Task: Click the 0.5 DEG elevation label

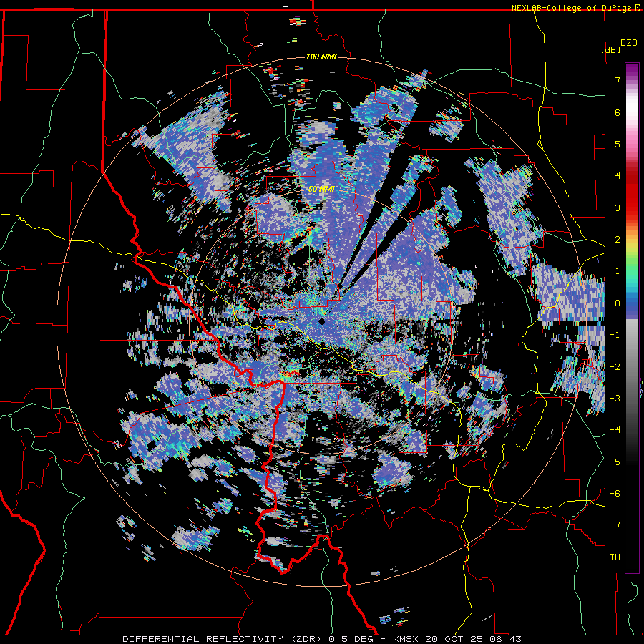Action: [x=351, y=639]
